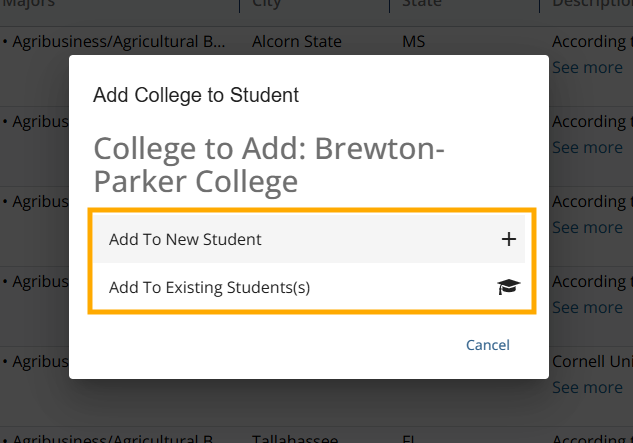Choose Add To Existing Students(s) option
The height and width of the screenshot is (443, 633).
click(x=309, y=287)
